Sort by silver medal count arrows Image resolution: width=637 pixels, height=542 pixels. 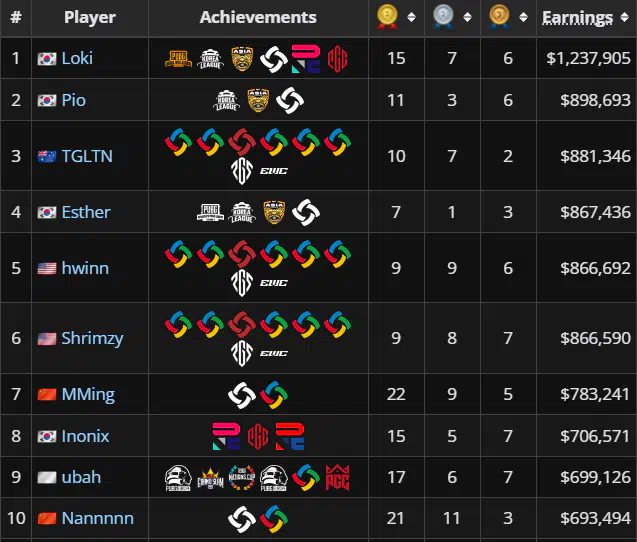click(467, 17)
